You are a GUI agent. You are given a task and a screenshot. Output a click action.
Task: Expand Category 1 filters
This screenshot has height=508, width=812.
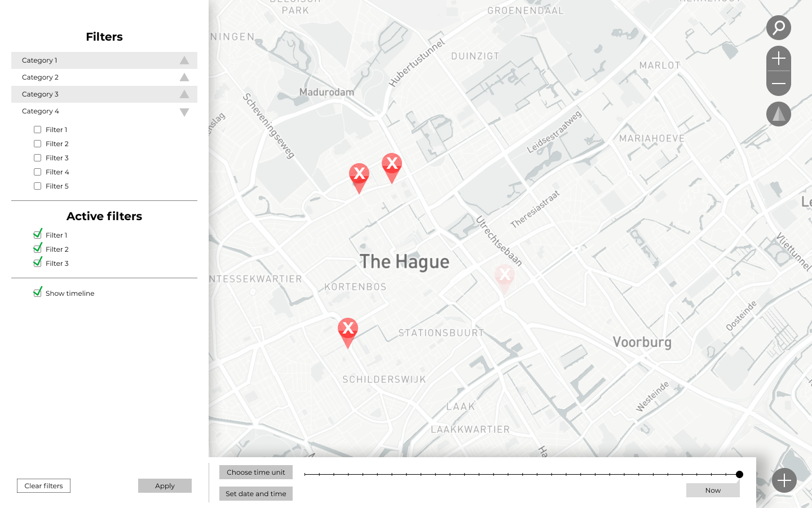coord(184,60)
